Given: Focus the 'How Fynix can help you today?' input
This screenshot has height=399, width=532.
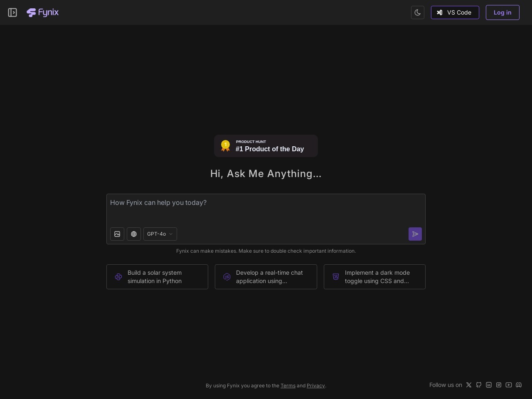Looking at the screenshot, I should coord(266,209).
